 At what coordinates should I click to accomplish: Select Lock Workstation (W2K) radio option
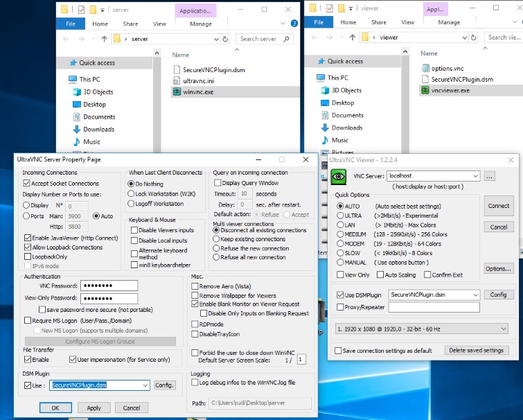tap(131, 194)
